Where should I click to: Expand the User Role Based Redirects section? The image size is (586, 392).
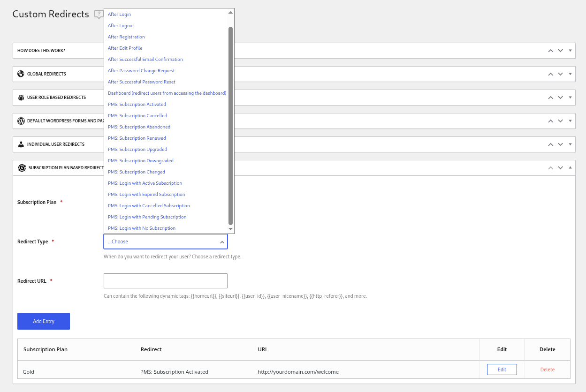pyautogui.click(x=571, y=97)
